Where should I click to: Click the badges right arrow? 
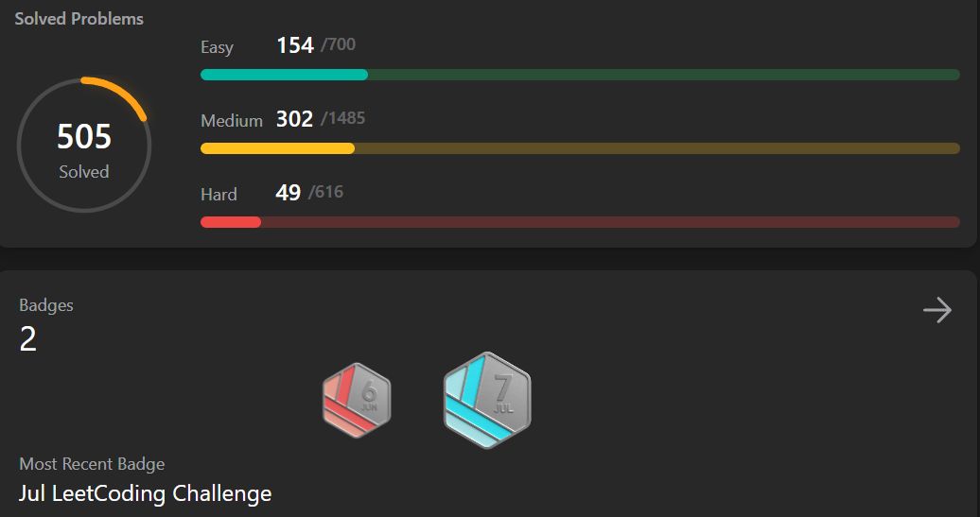pyautogui.click(x=936, y=310)
